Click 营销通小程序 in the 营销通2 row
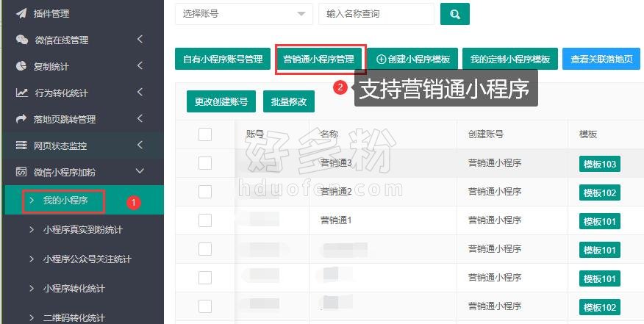This screenshot has width=644, height=324. [x=495, y=192]
